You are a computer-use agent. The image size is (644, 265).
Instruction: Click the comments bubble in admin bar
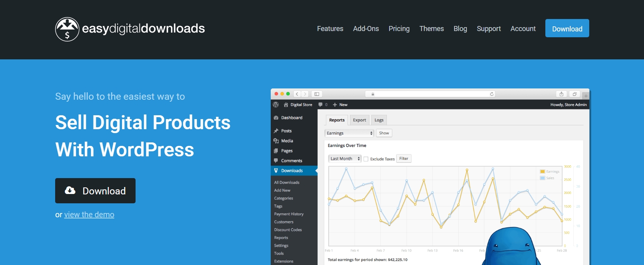click(x=320, y=105)
